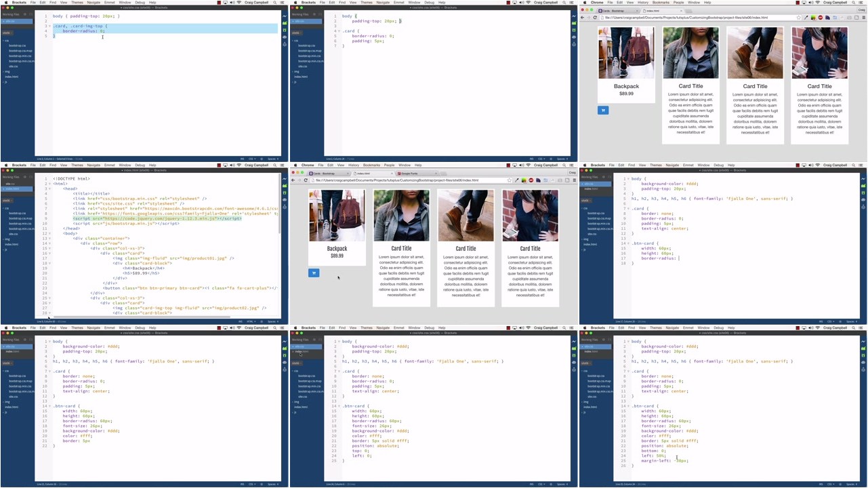Click Backpack heading text in center Chrome tile

pyautogui.click(x=337, y=249)
